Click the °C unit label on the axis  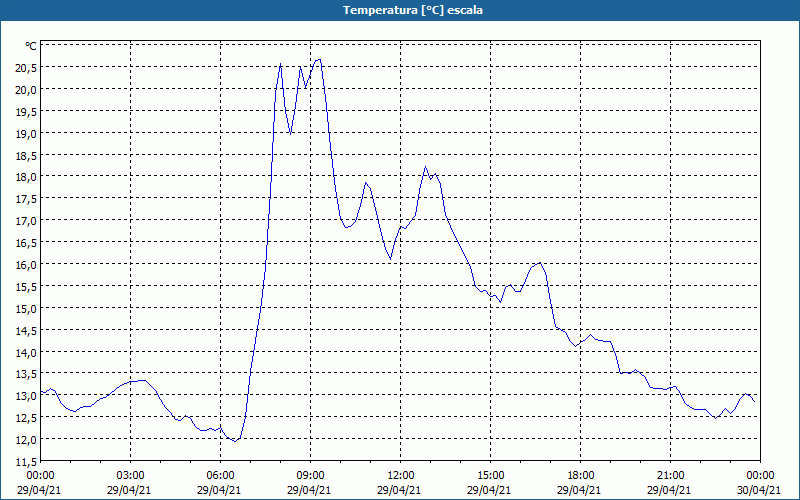[31, 46]
